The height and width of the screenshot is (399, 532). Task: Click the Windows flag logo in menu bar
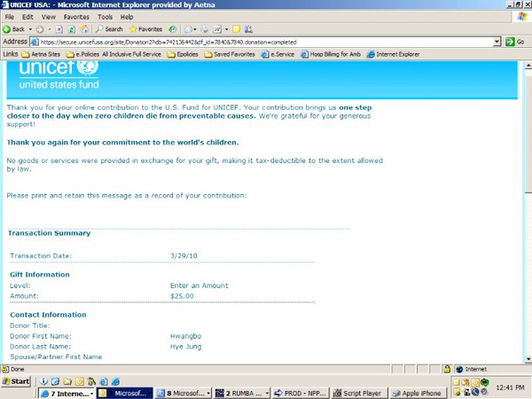(523, 17)
